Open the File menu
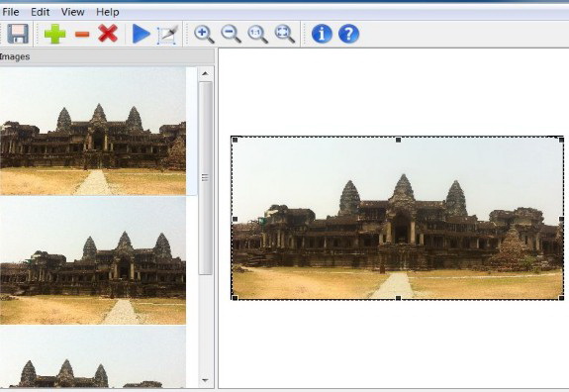 pos(11,12)
